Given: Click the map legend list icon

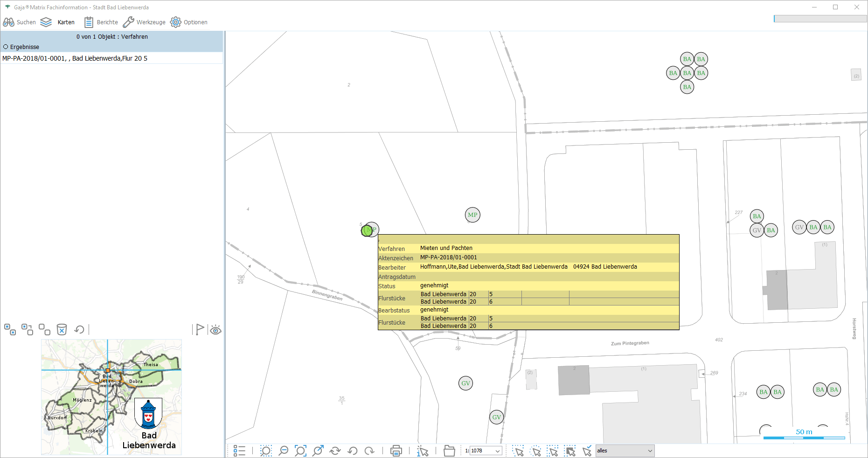Looking at the screenshot, I should point(239,451).
